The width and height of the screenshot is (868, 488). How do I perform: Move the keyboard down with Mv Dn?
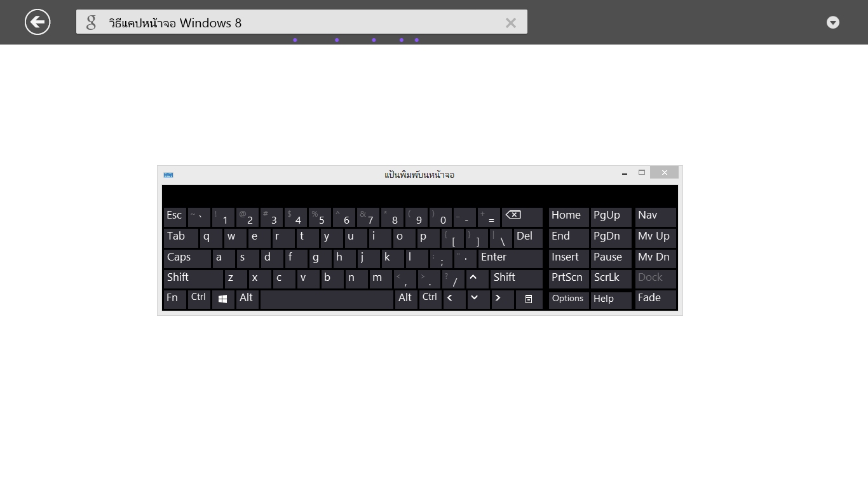tap(656, 259)
